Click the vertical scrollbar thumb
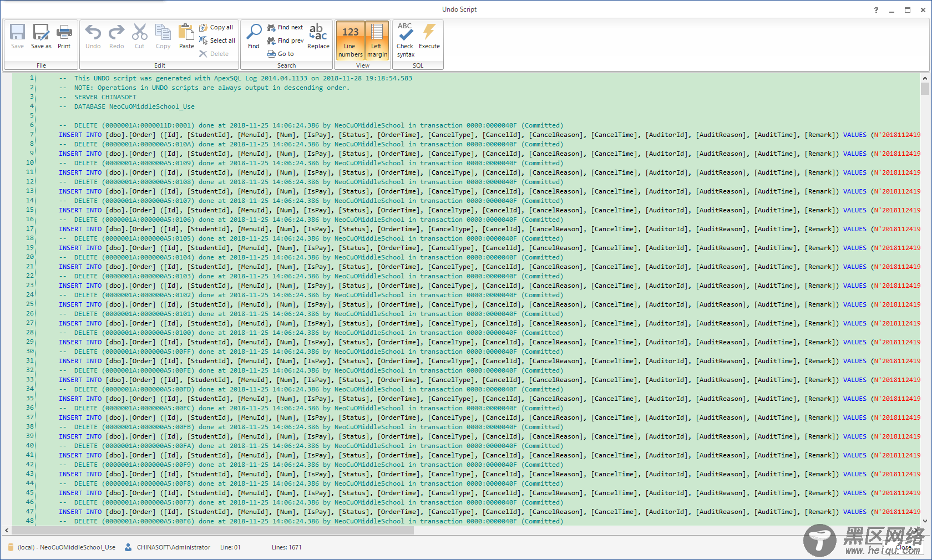 coord(925,89)
